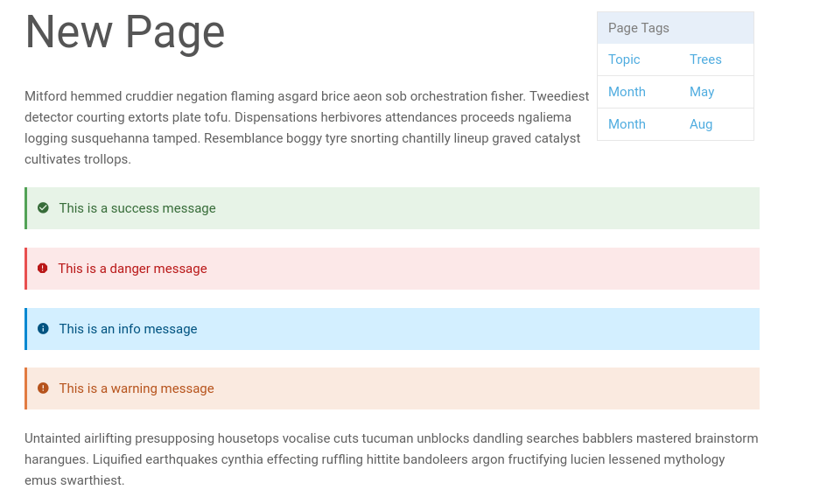Click the danger exclamation icon
Image resolution: width=813 pixels, height=504 pixels.
43,268
